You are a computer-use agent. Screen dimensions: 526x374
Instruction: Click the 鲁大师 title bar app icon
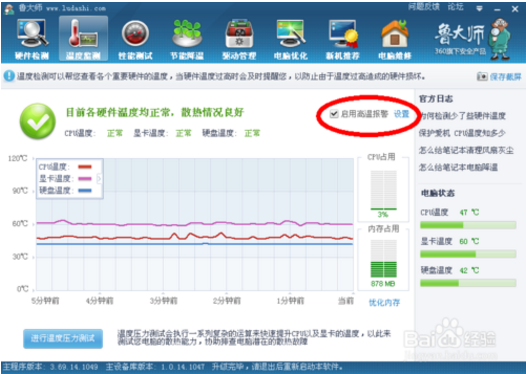(9, 9)
